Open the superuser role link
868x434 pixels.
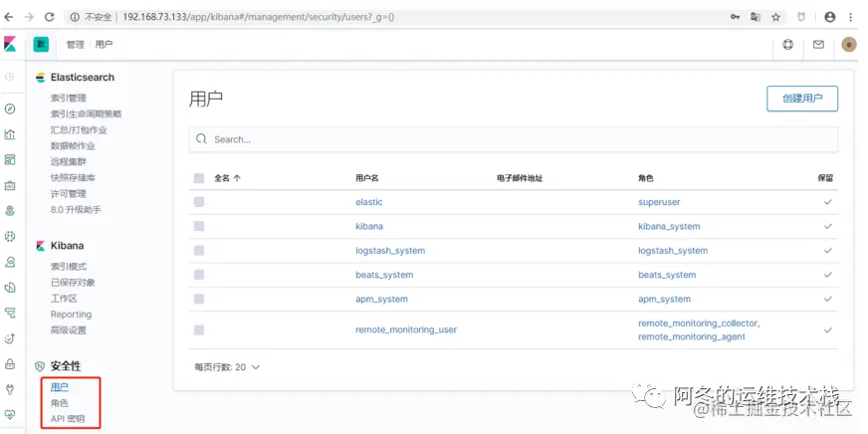[x=659, y=202]
